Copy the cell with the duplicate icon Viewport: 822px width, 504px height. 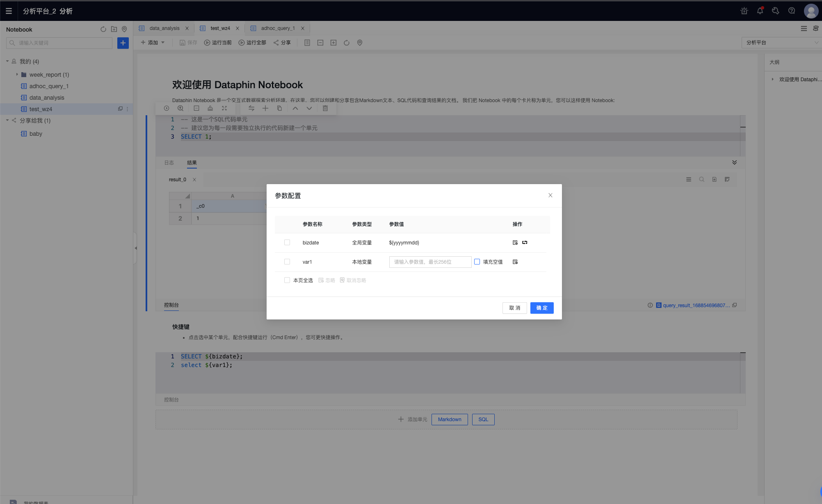[279, 108]
